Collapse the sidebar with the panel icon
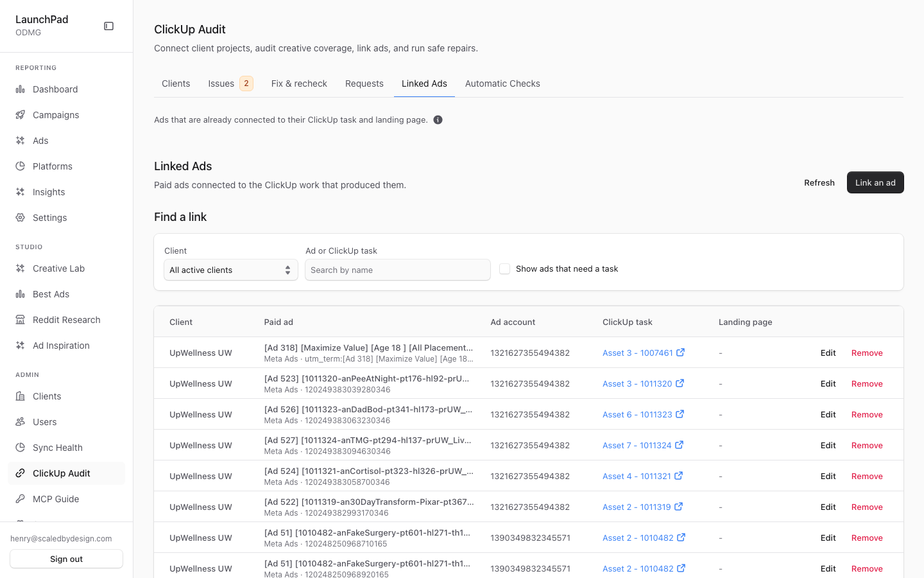The height and width of the screenshot is (578, 924). tap(109, 26)
